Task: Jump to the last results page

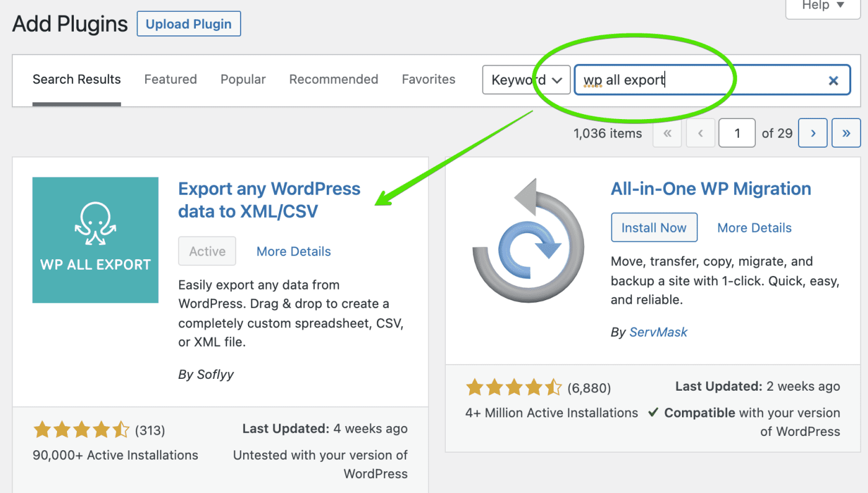Action: (x=846, y=133)
